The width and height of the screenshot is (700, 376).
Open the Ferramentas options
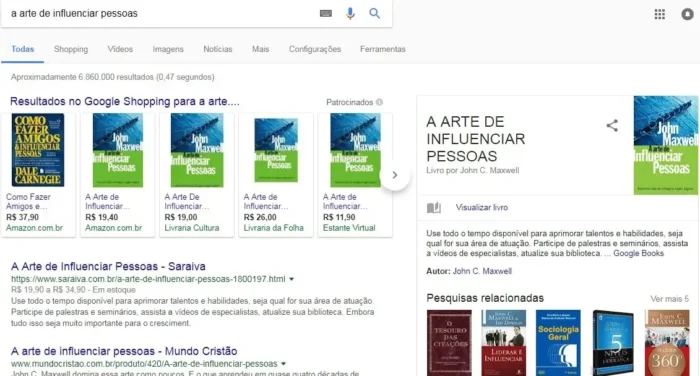pyautogui.click(x=383, y=49)
